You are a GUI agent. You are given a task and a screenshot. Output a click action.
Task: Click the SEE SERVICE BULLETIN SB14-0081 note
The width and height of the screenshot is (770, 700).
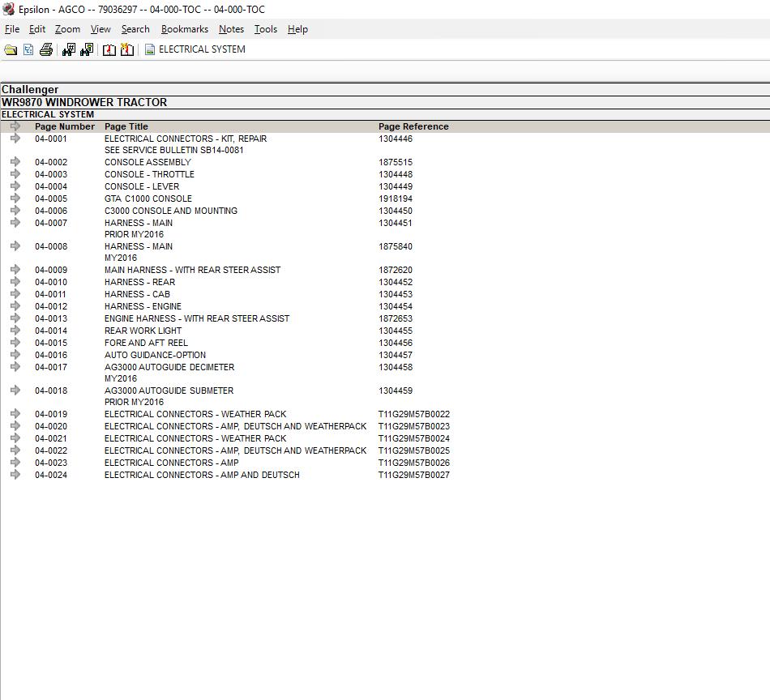click(173, 150)
